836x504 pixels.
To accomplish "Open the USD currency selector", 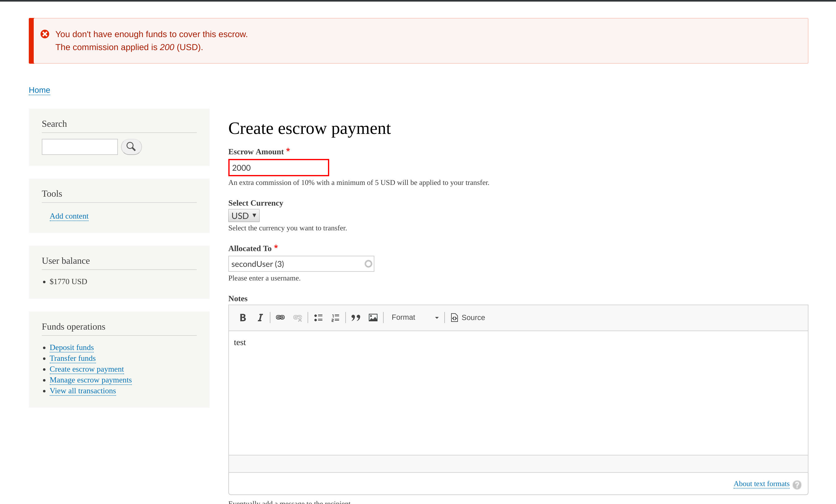I will (x=243, y=216).
